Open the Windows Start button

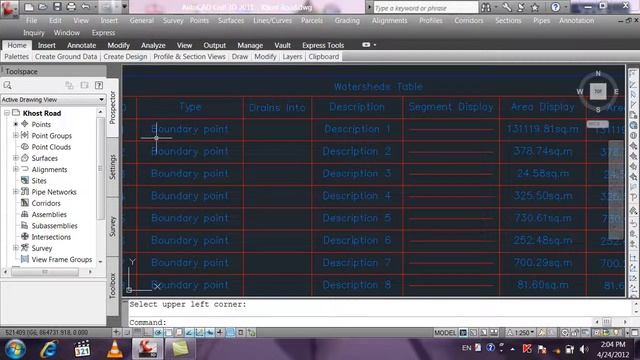click(x=15, y=349)
